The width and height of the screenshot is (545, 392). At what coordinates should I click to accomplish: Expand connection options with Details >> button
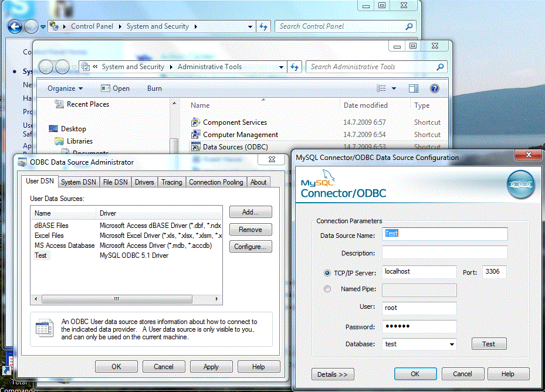(x=332, y=374)
